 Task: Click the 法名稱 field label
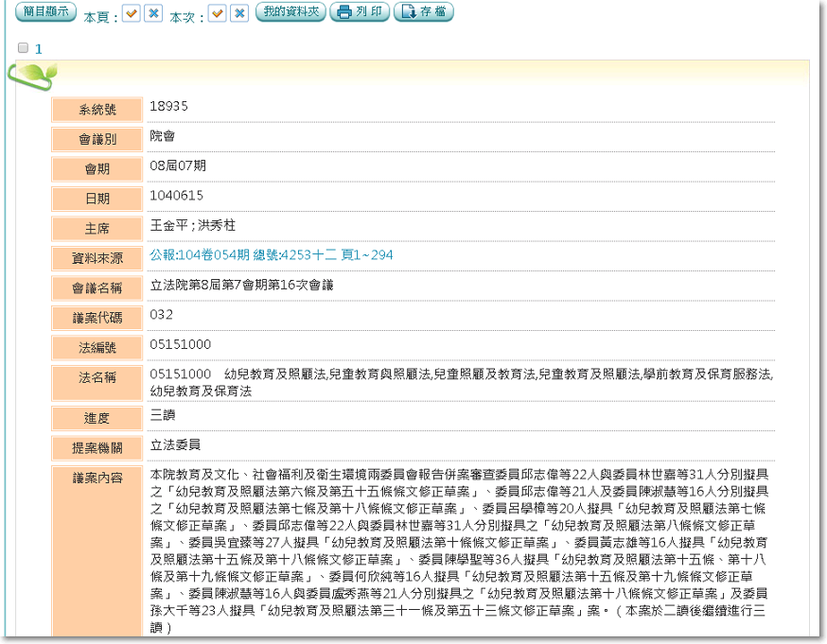[97, 377]
